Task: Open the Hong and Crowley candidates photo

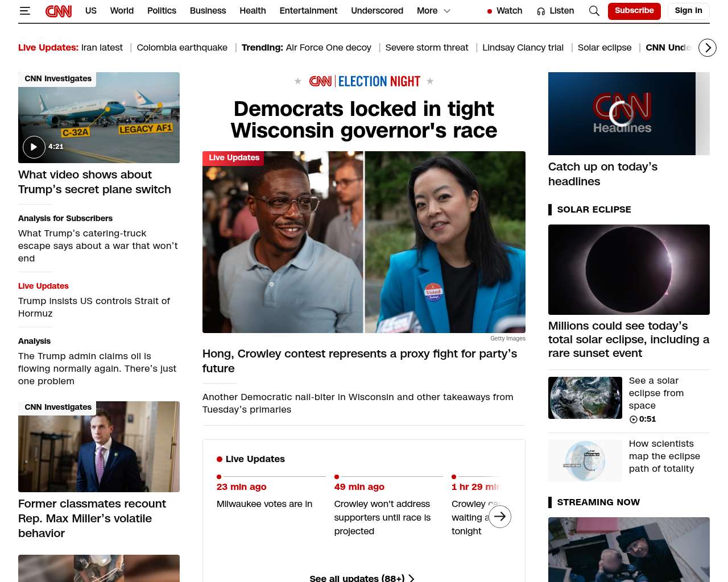Action: 364,242
